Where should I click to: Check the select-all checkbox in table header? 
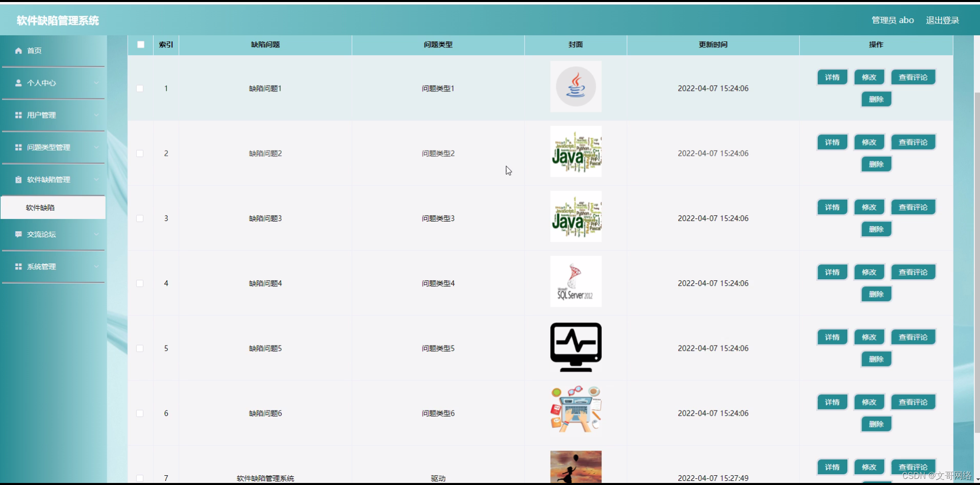140,45
